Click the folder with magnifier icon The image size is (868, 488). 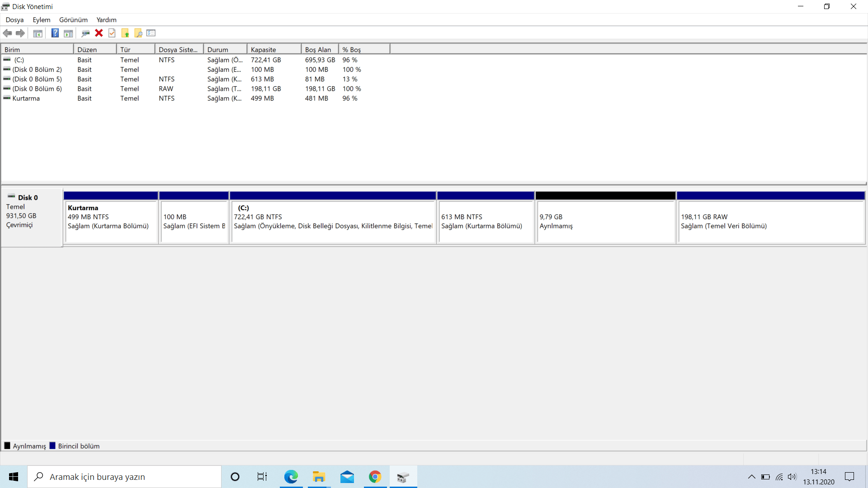click(138, 33)
